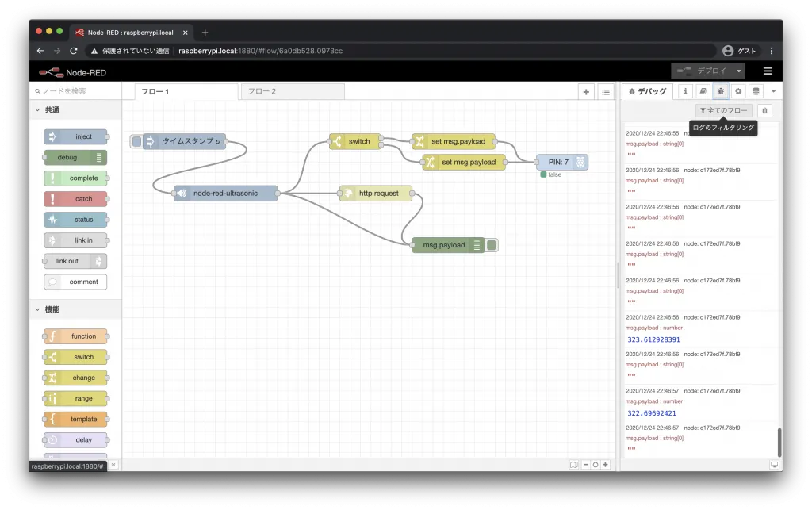Toggle the navigator map view icon
The width and height of the screenshot is (812, 510).
(x=574, y=465)
